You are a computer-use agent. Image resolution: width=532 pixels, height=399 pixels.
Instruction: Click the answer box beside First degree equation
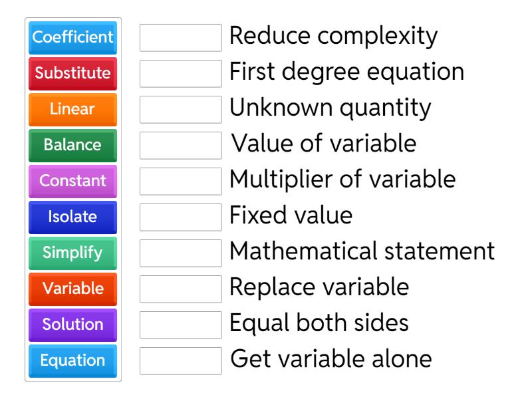coord(181,74)
